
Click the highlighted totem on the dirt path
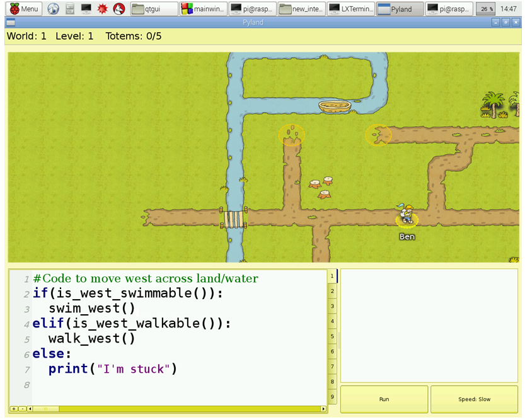point(378,134)
